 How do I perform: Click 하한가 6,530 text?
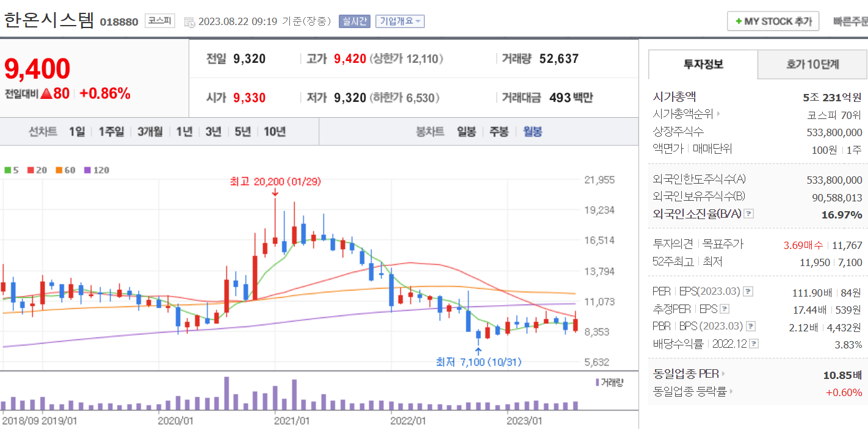pyautogui.click(x=405, y=98)
